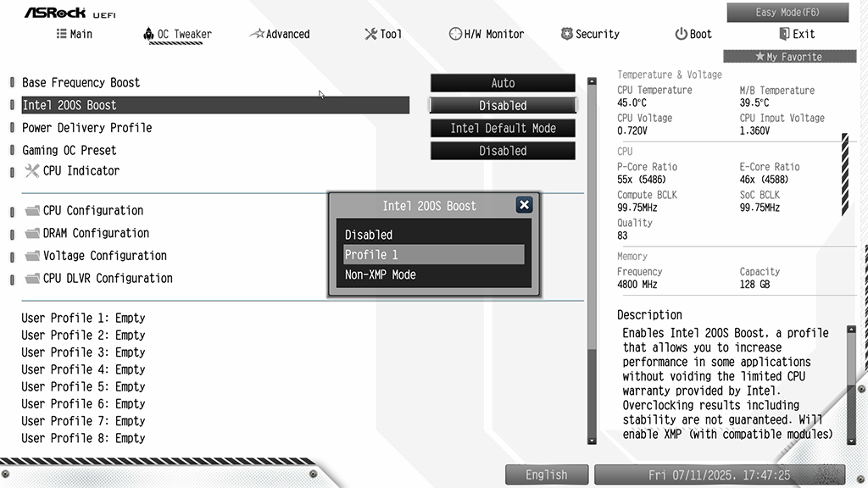Open My Favorite star list
The image size is (868, 488).
[x=789, y=57]
